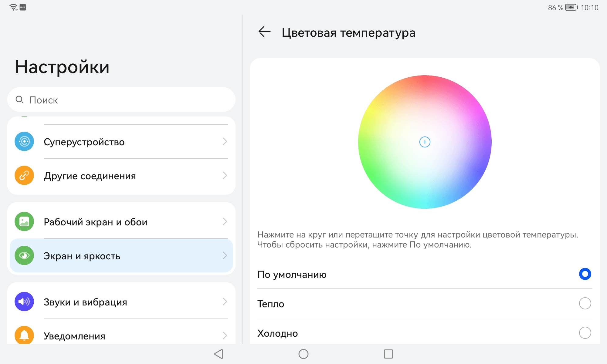Click the green eye Экран и яркость icon
The width and height of the screenshot is (607, 364).
(x=24, y=255)
